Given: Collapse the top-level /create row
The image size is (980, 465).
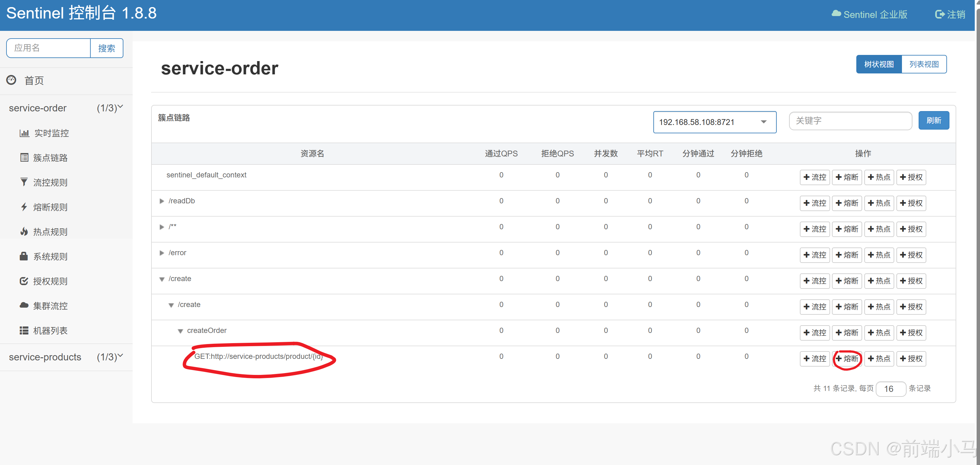Looking at the screenshot, I should pos(162,279).
